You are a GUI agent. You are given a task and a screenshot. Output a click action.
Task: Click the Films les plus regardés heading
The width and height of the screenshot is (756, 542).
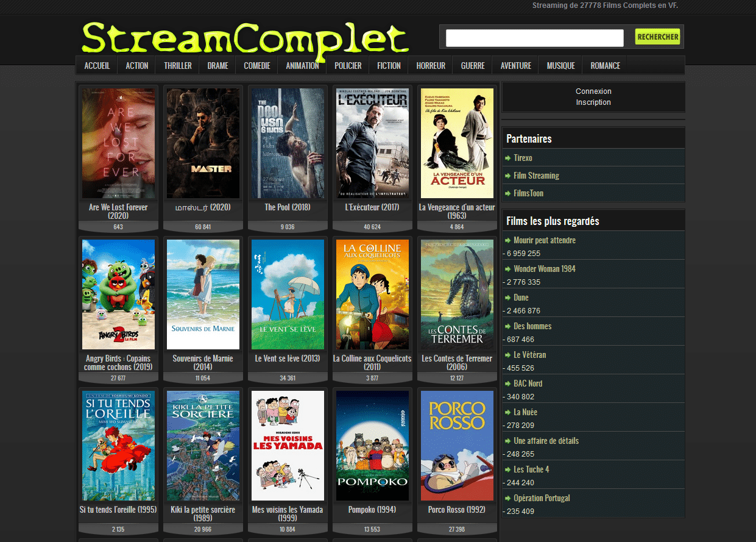click(x=553, y=221)
